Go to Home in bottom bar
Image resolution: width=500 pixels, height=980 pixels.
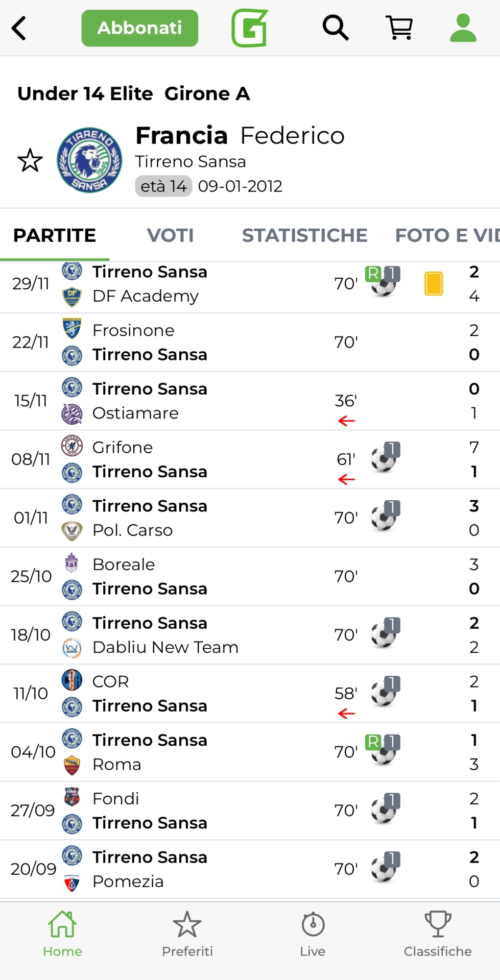[62, 934]
